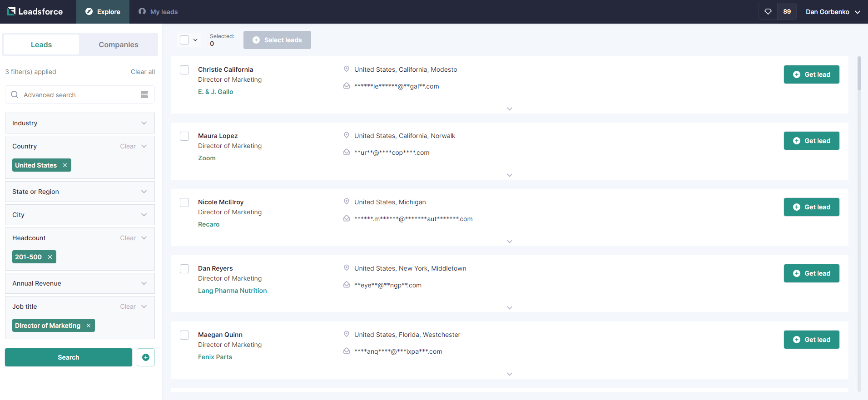Clear the Job title filter
The image size is (868, 400).
(x=128, y=306)
